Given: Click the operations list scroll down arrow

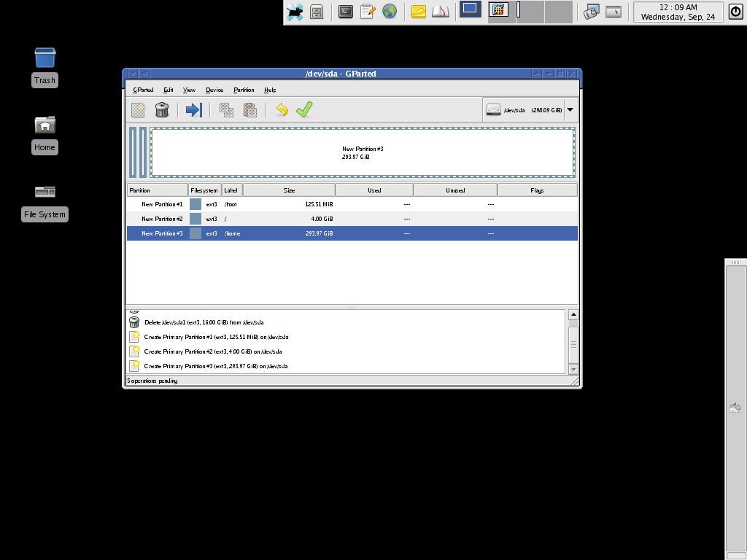Looking at the screenshot, I should tap(573, 370).
